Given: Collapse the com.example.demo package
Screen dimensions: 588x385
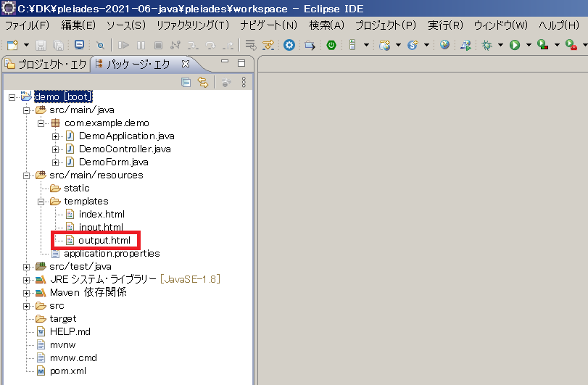Looking at the screenshot, I should coord(41,123).
